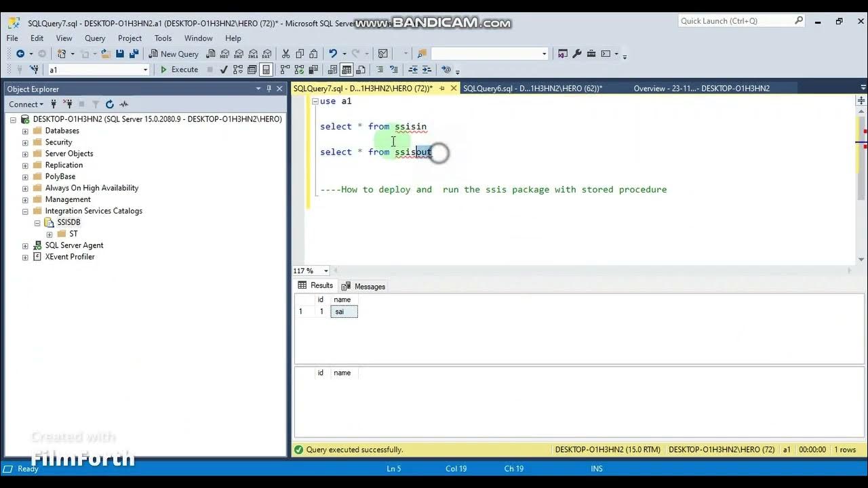Click the Object Explorer refresh icon

click(109, 104)
